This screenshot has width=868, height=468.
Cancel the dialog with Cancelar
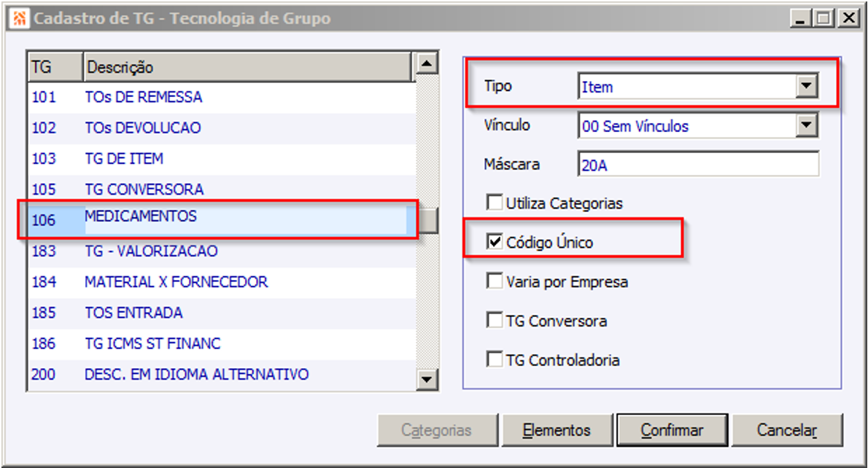tap(786, 430)
